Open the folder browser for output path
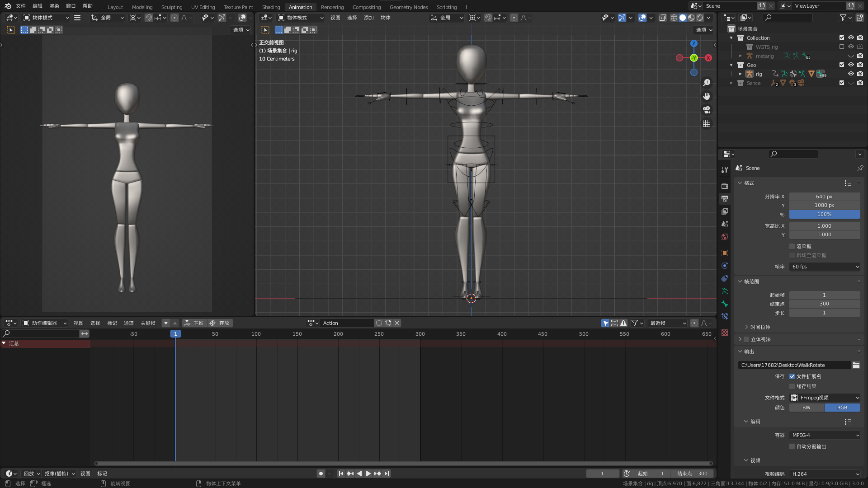Screen dimensions: 868x488 coord(856,365)
